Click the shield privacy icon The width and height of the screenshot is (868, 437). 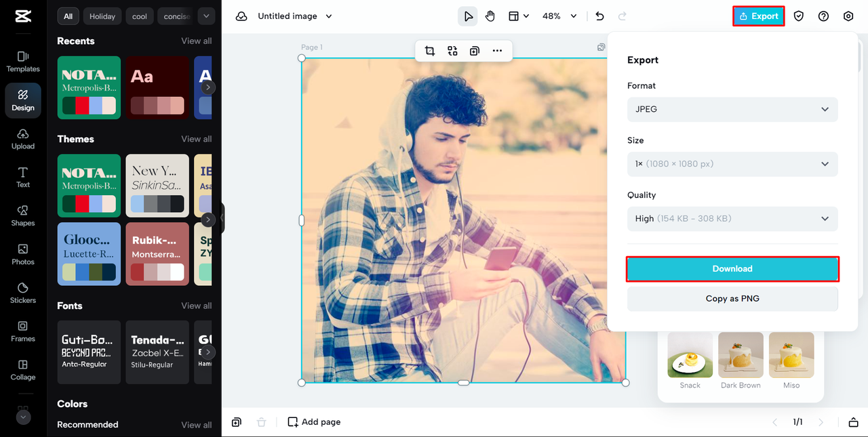pyautogui.click(x=799, y=16)
